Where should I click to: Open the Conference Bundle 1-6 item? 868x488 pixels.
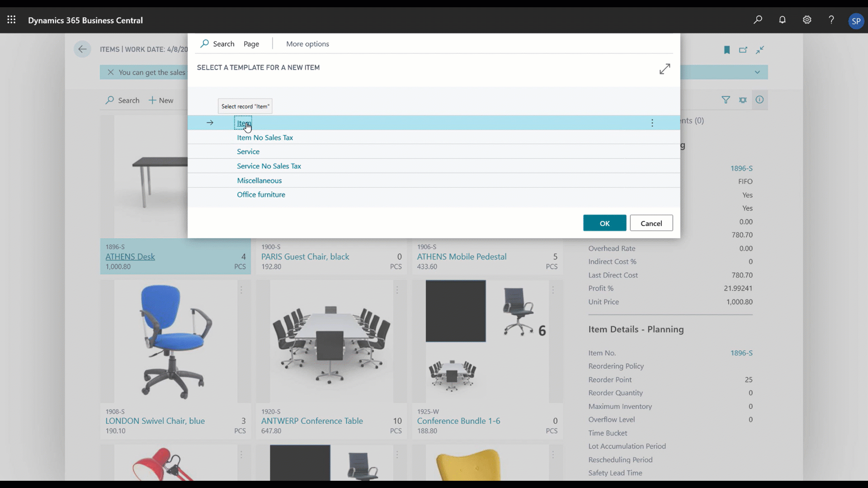pyautogui.click(x=458, y=421)
